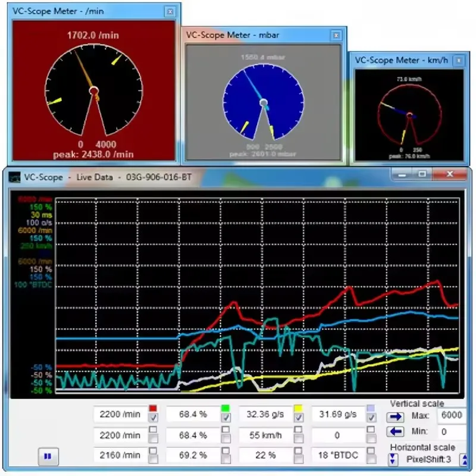Close the VC-Scope Meter mbar window
This screenshot has height=476, width=476.
pyautogui.click(x=336, y=36)
